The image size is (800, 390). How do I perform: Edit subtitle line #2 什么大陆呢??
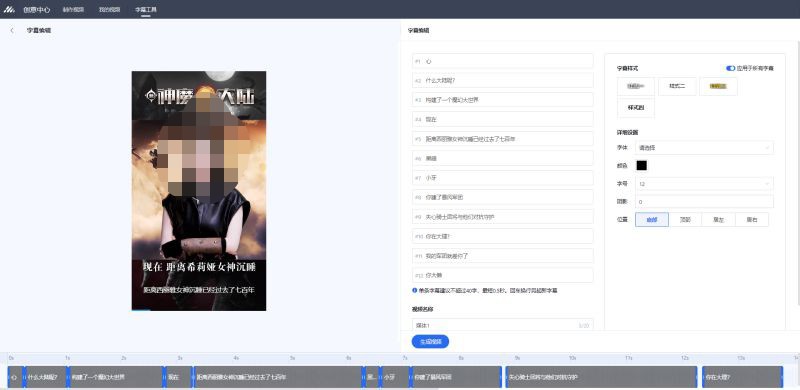[x=503, y=80]
